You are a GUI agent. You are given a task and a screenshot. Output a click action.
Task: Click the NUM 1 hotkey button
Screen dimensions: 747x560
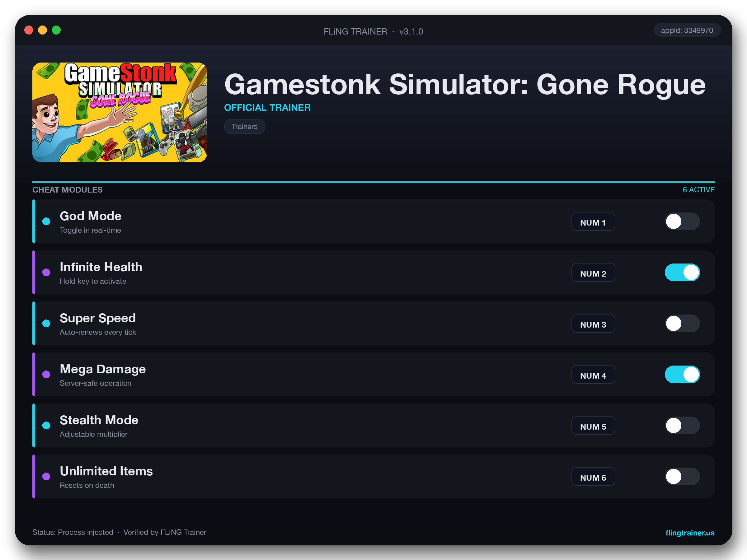tap(593, 222)
